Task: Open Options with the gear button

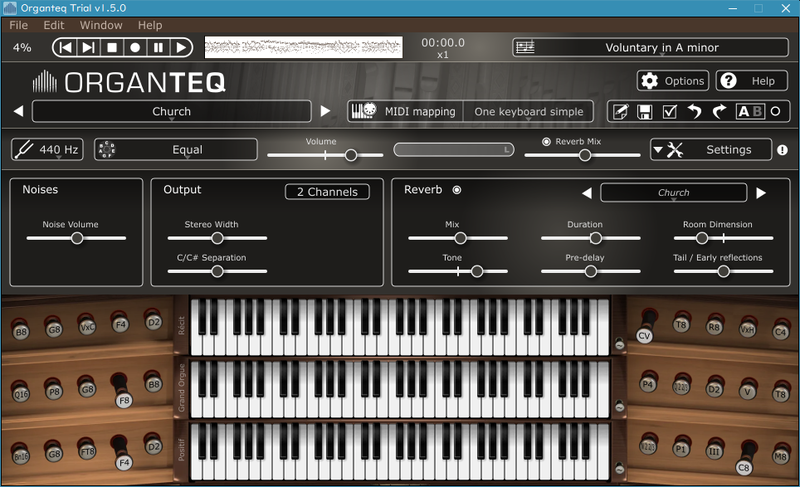Action: click(x=673, y=81)
